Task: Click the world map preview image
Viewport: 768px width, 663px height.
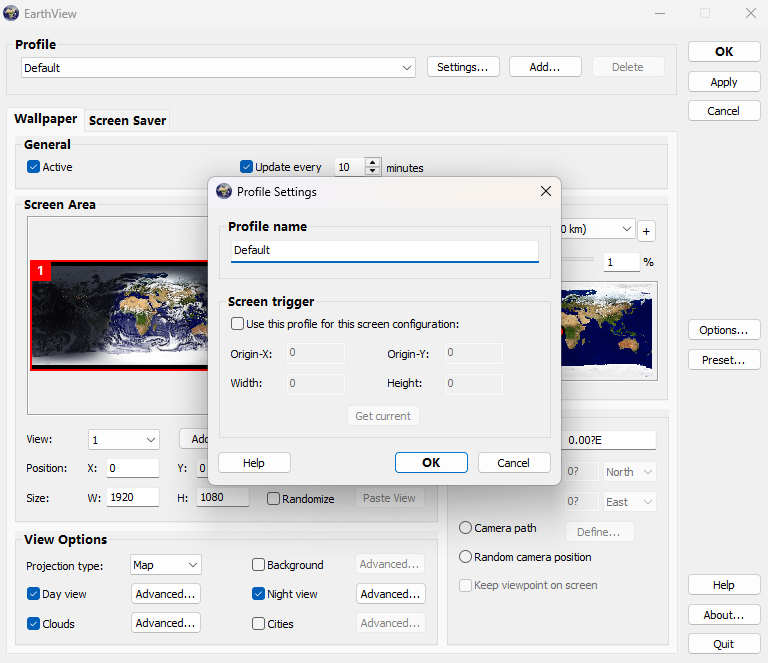Action: click(609, 331)
